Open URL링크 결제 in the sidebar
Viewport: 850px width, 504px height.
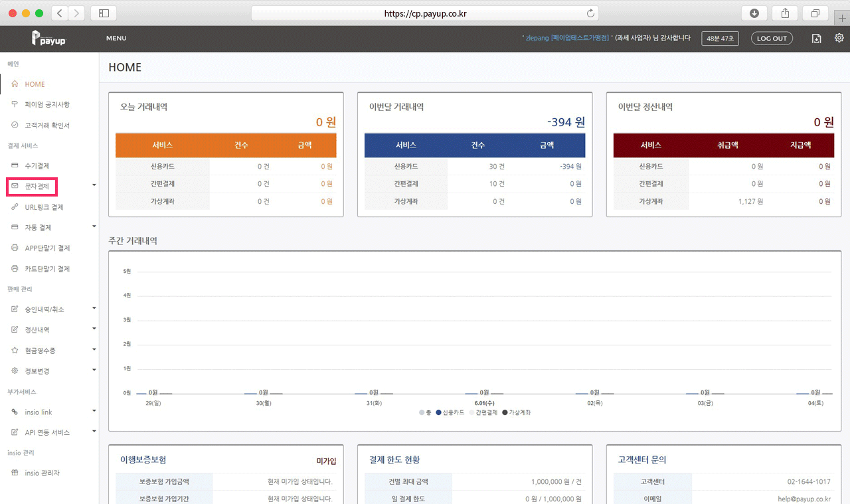pos(44,207)
